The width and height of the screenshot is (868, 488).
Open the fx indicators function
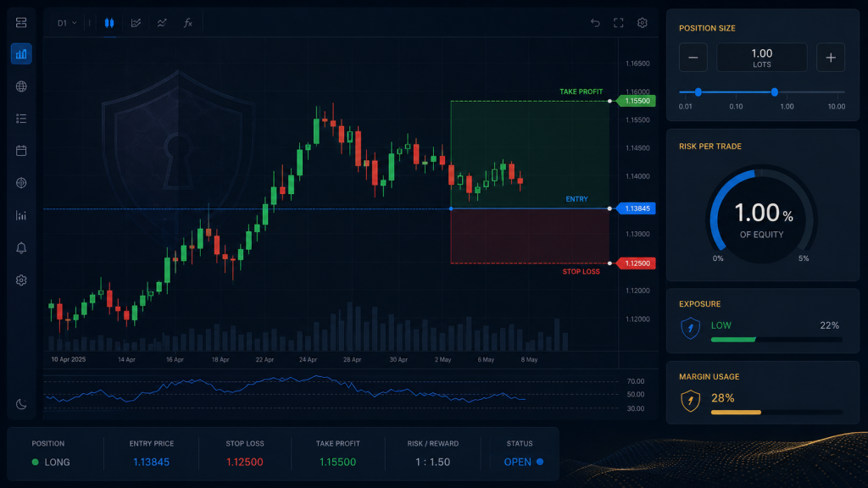click(187, 23)
